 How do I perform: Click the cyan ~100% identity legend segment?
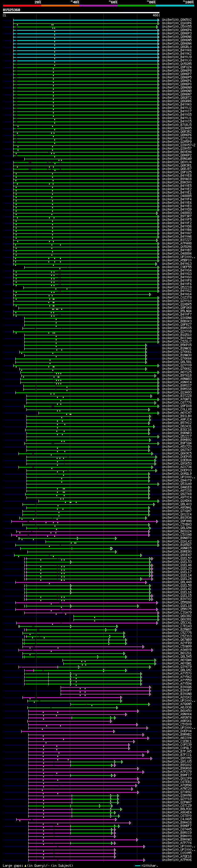175,6
